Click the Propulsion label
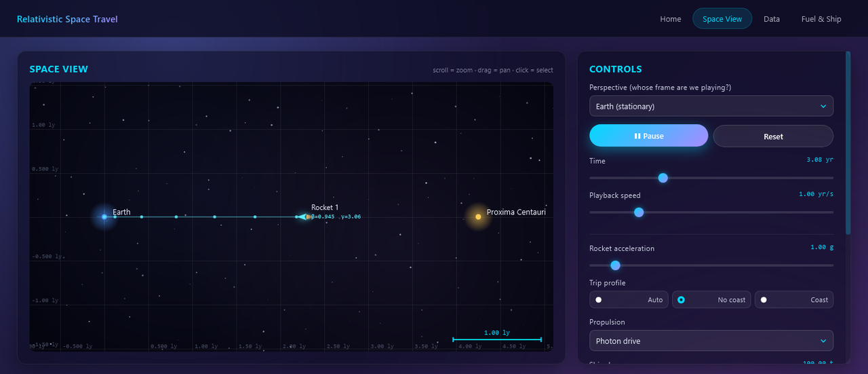868x374 pixels. (607, 322)
